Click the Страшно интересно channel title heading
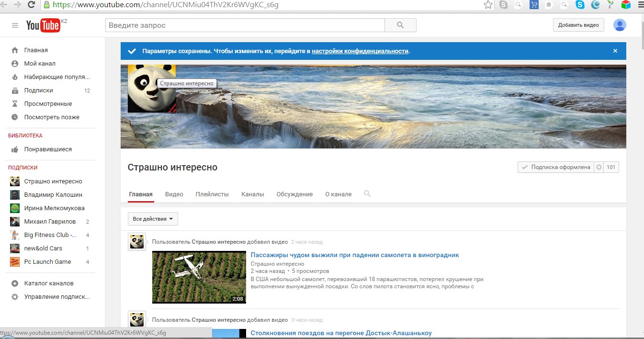 [x=173, y=167]
